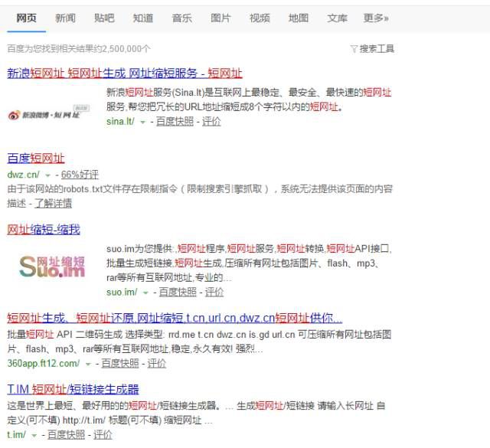This screenshot has height=448, width=490.
Task: Expand dropdown arrow next to suo.im/
Action: click(x=145, y=293)
